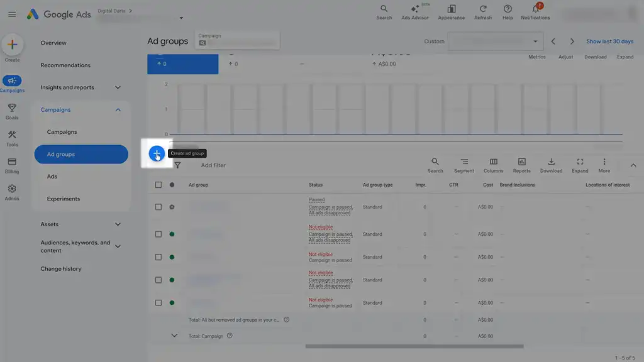Tick checkbox of the last ad group row

click(x=158, y=303)
